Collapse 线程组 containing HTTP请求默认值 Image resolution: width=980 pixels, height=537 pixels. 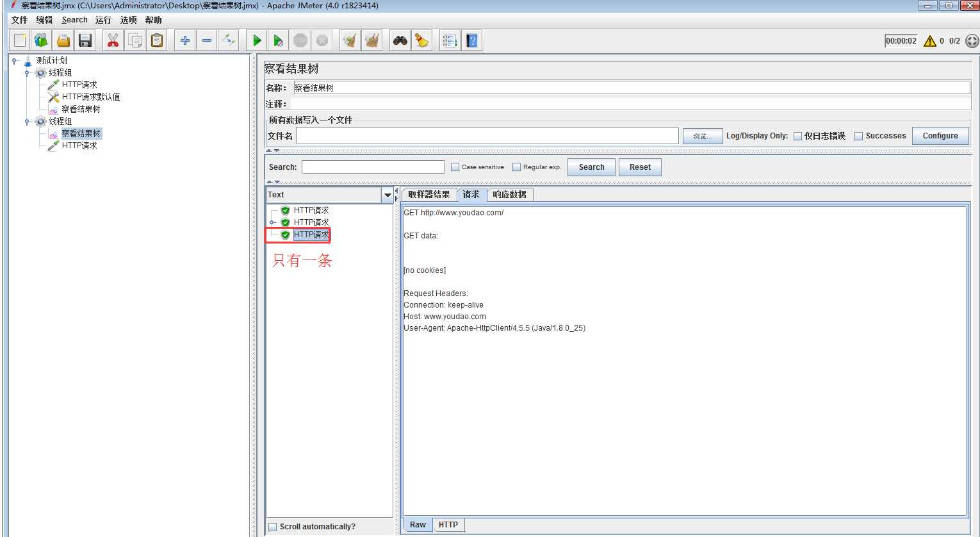pyautogui.click(x=27, y=73)
